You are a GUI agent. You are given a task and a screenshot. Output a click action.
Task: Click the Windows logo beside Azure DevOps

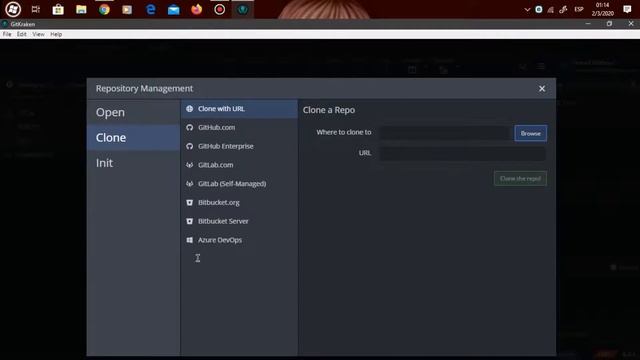(x=189, y=240)
